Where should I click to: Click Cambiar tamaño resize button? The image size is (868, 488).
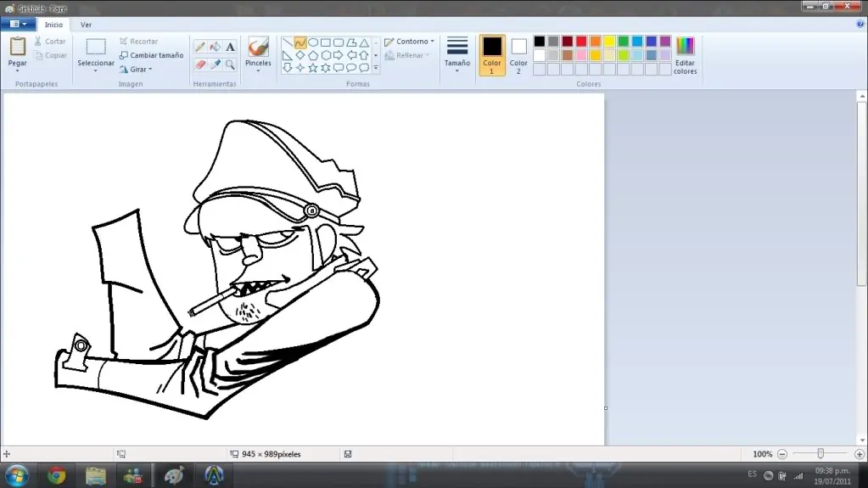coord(152,55)
